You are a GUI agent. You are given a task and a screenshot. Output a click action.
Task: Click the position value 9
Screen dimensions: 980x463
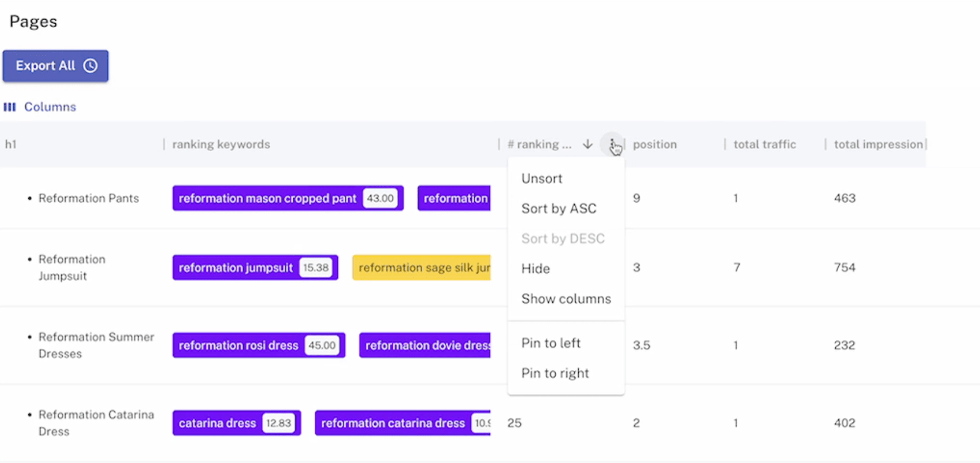click(637, 198)
